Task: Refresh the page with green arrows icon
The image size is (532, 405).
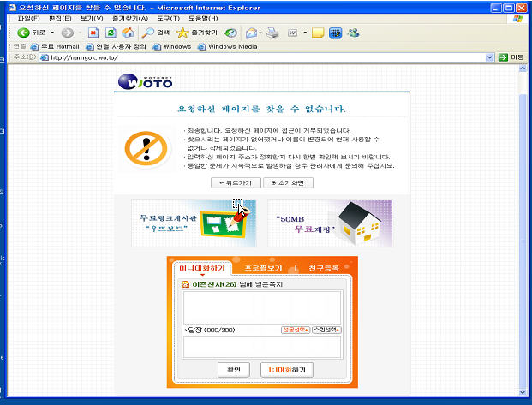Action: click(111, 33)
